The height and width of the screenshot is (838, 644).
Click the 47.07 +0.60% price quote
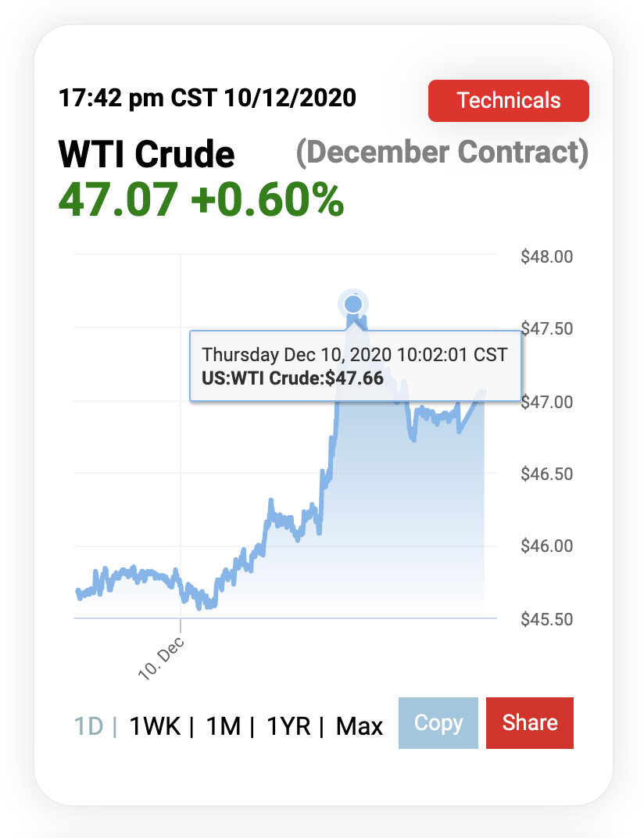201,201
